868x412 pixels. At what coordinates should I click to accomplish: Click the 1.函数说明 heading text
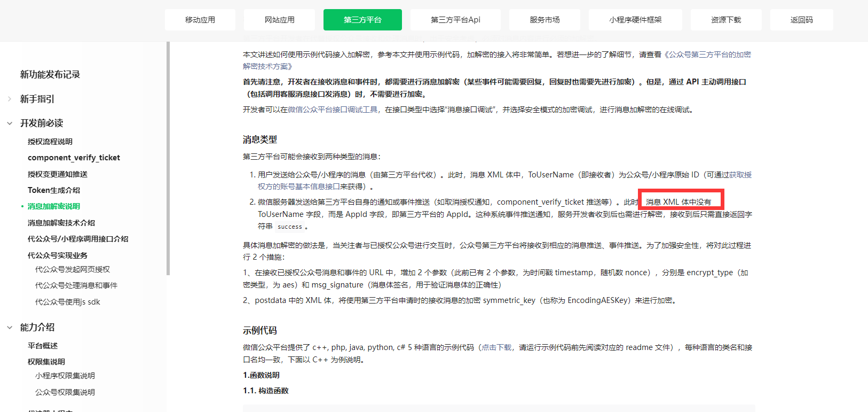tap(261, 375)
